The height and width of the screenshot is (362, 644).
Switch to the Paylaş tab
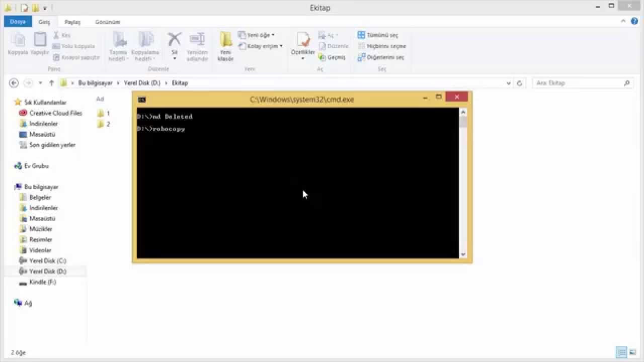72,22
